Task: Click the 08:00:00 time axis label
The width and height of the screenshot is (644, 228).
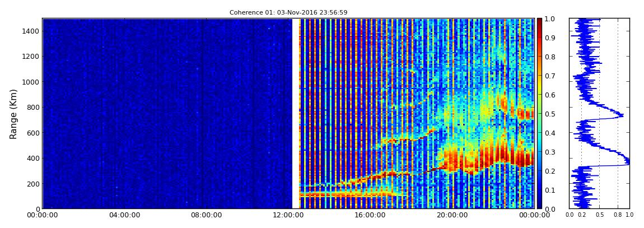Action: pos(206,215)
